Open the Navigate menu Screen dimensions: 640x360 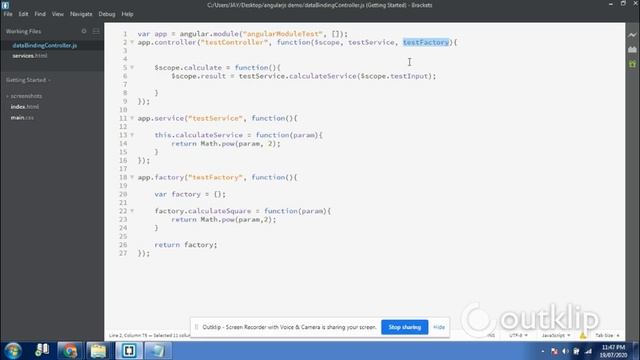(81, 14)
